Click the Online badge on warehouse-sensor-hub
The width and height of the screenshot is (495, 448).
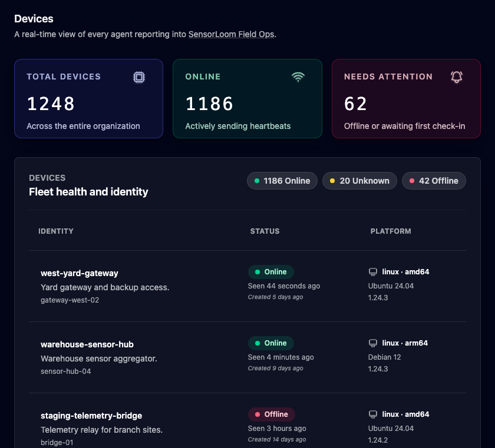pos(270,343)
